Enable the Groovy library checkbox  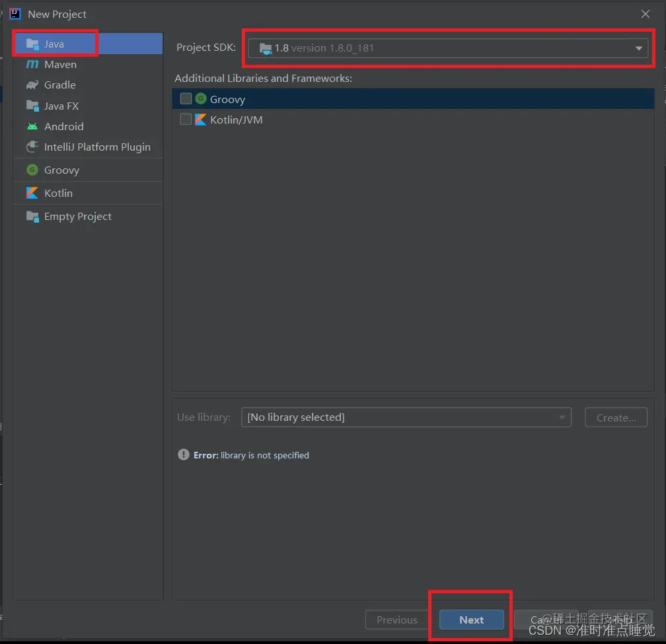(186, 99)
